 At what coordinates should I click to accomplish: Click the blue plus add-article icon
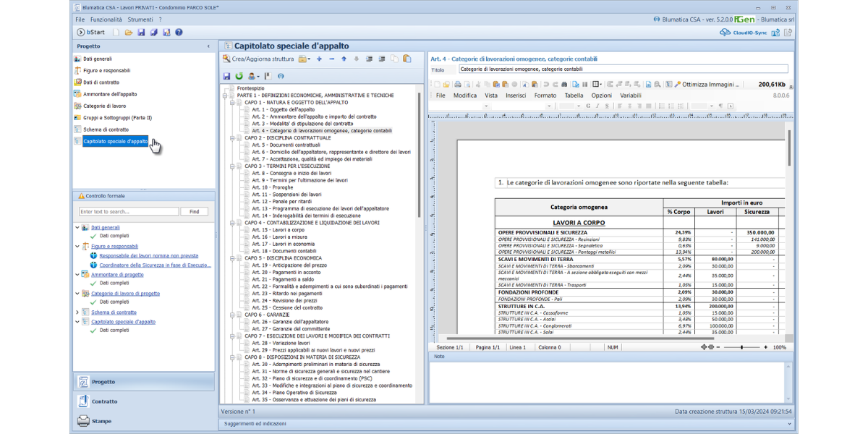pyautogui.click(x=319, y=59)
